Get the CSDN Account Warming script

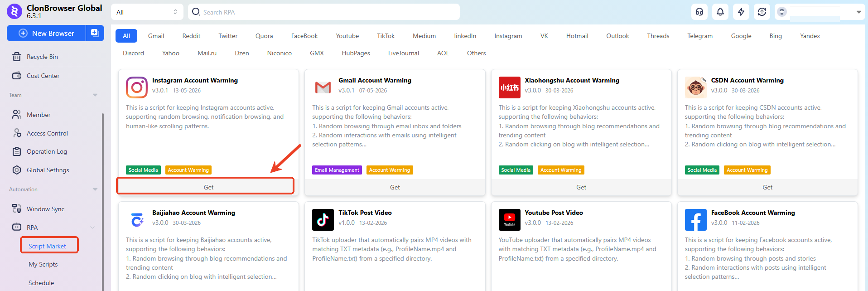click(767, 187)
